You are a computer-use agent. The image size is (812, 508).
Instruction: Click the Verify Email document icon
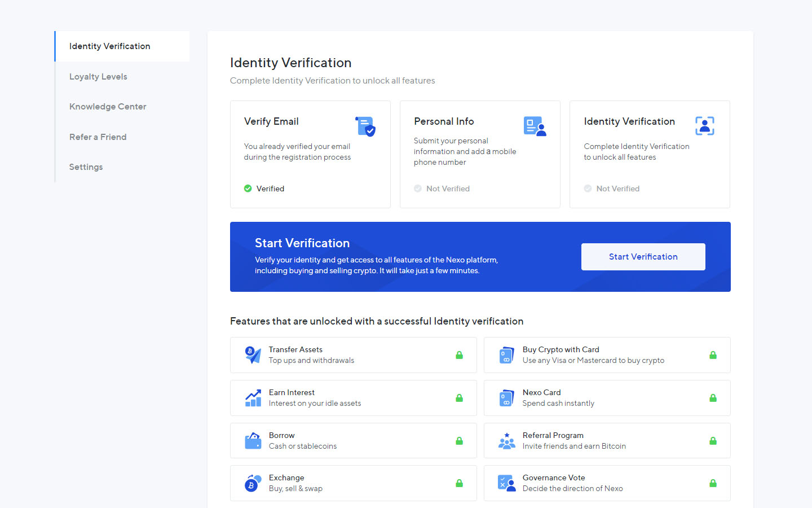coord(365,126)
